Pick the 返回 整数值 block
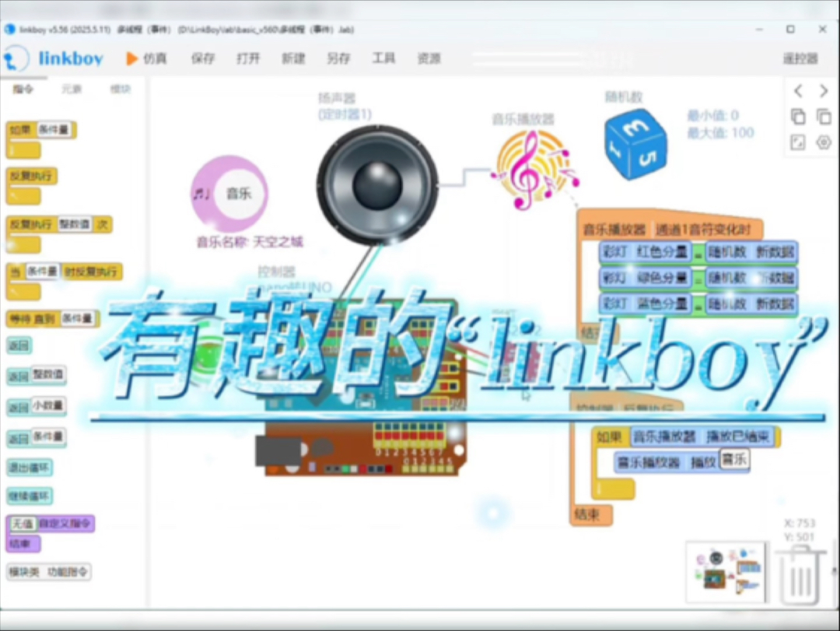This screenshot has height=631, width=840. pos(37,375)
